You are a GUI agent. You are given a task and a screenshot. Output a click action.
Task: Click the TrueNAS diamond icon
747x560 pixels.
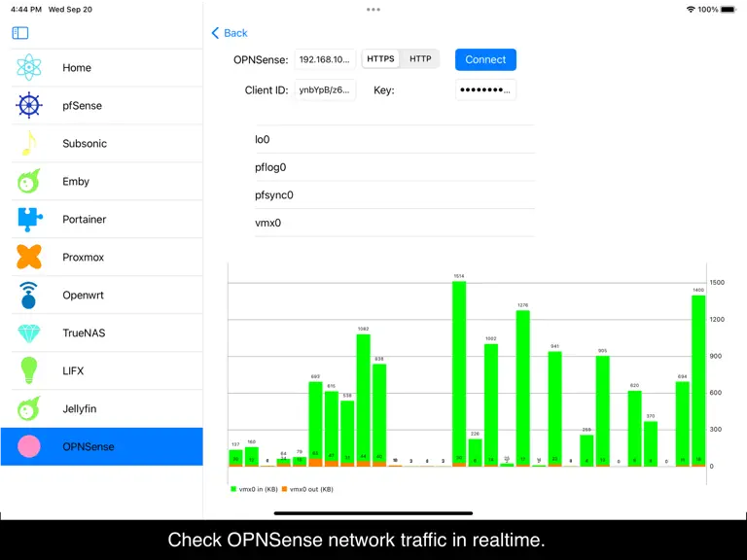[x=29, y=333]
